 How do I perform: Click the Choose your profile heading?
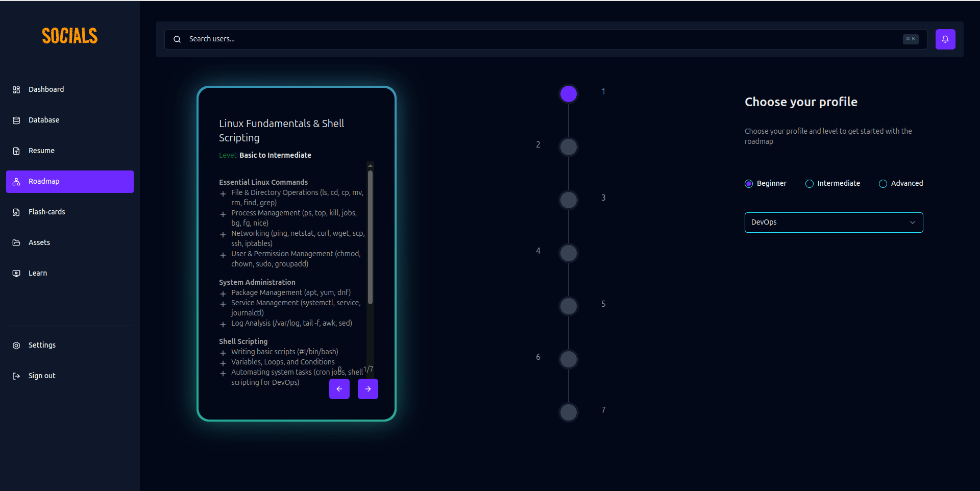[x=801, y=102]
